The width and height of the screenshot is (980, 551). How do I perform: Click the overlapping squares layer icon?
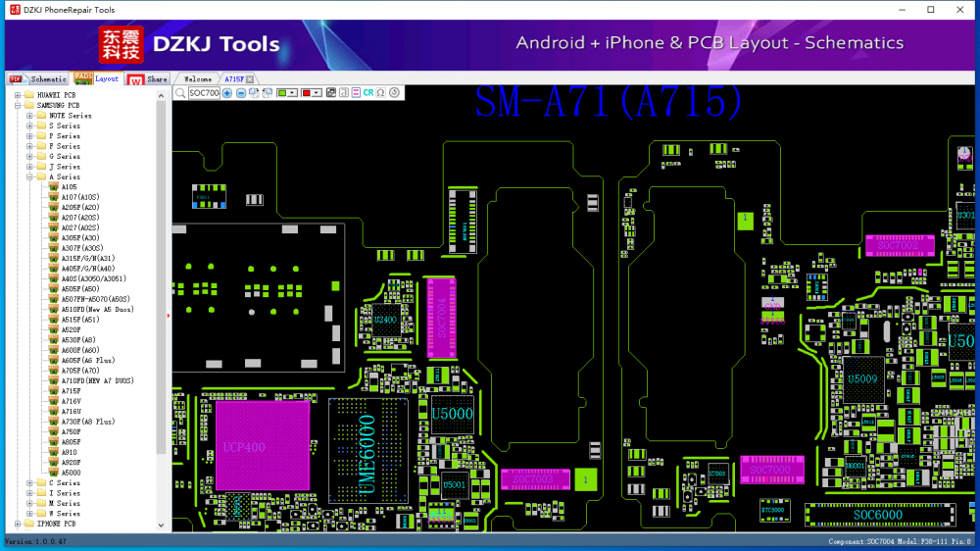tap(330, 93)
